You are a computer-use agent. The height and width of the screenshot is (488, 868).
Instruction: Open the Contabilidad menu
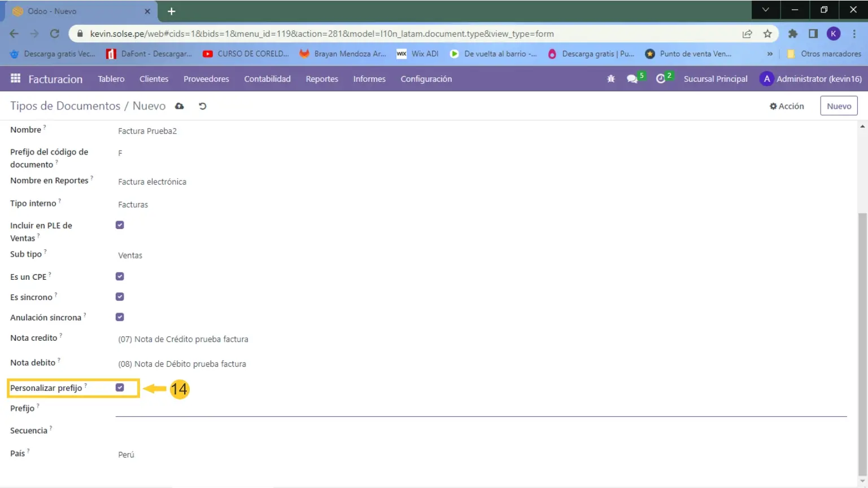tap(267, 79)
